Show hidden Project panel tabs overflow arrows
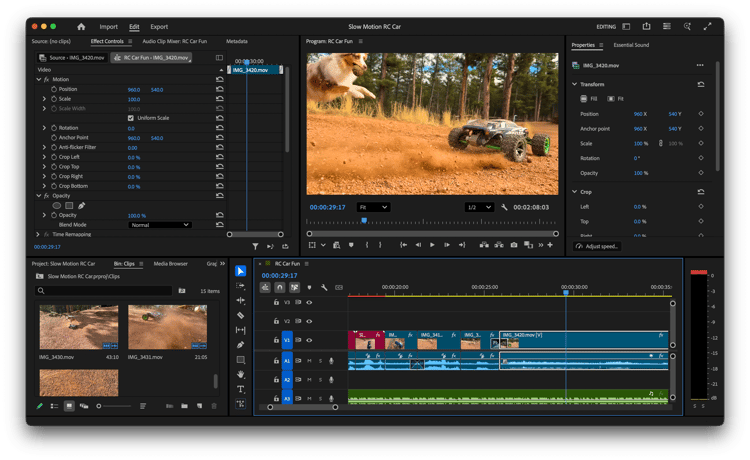The image size is (750, 460). click(222, 263)
